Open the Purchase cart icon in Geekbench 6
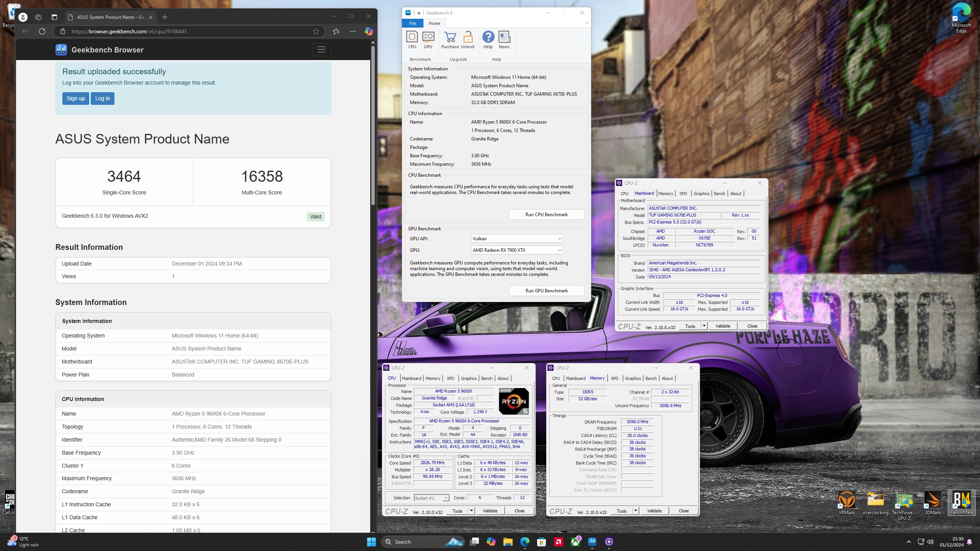This screenshot has width=980, height=551. (450, 40)
